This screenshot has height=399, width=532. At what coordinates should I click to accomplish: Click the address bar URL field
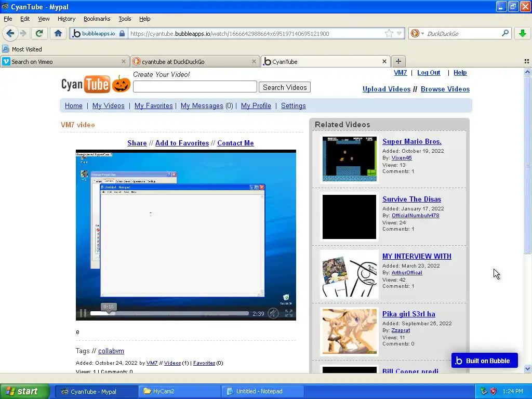[256, 34]
